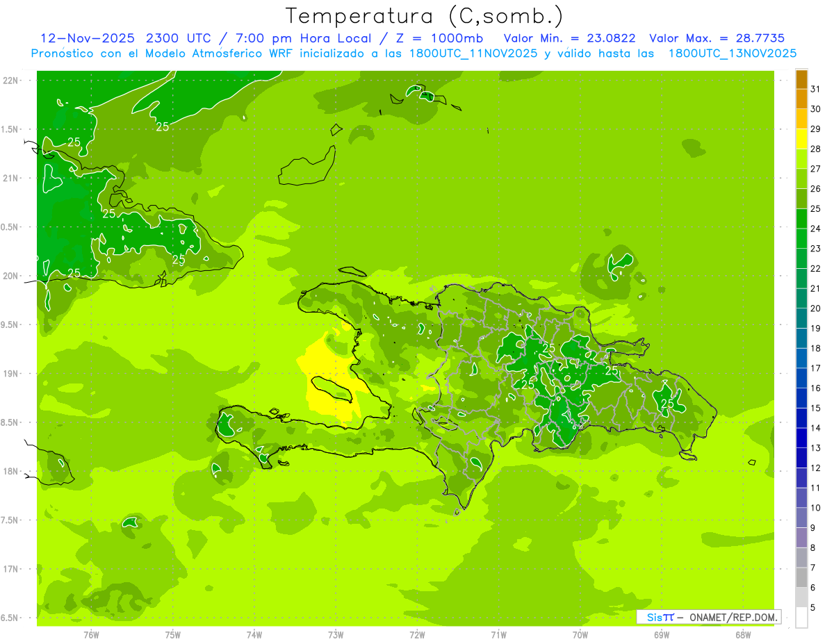Select "Valor Min. = 23.0822" value

click(x=569, y=38)
